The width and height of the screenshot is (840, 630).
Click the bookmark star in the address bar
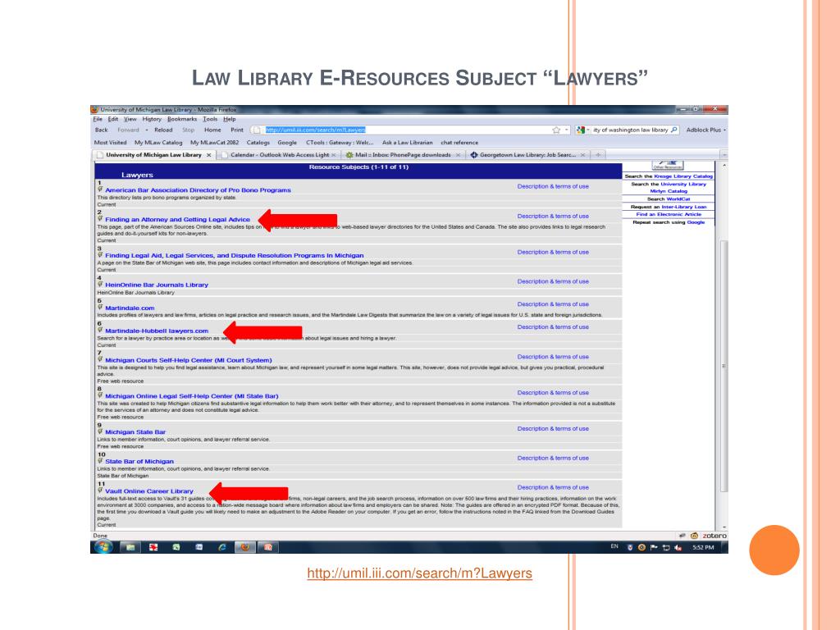click(x=556, y=130)
